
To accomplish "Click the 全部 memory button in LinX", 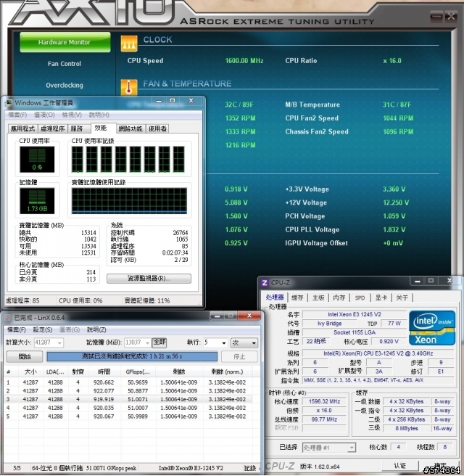I will [x=159, y=342].
